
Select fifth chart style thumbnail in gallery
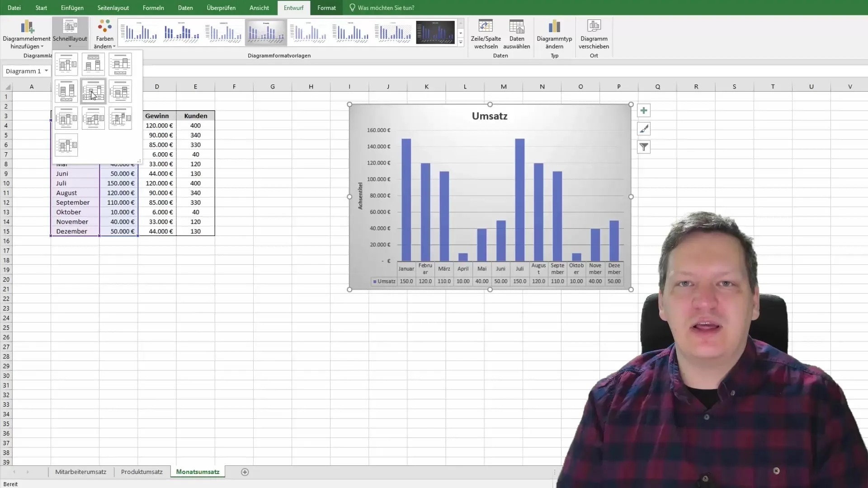pyautogui.click(x=308, y=32)
